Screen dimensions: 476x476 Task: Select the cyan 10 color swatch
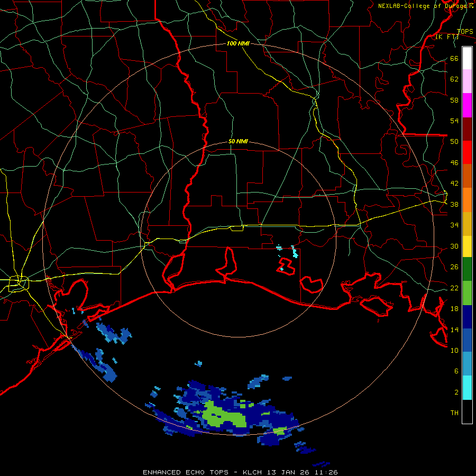(x=467, y=388)
